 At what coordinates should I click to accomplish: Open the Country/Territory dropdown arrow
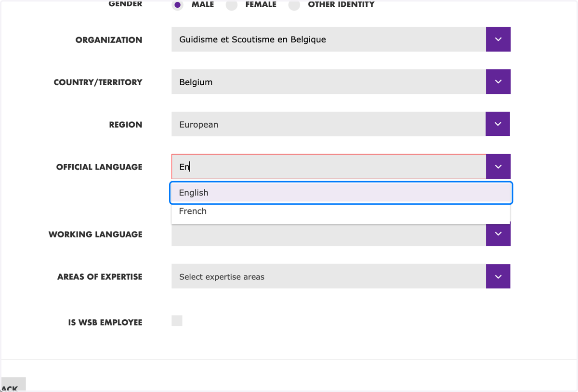coord(498,82)
